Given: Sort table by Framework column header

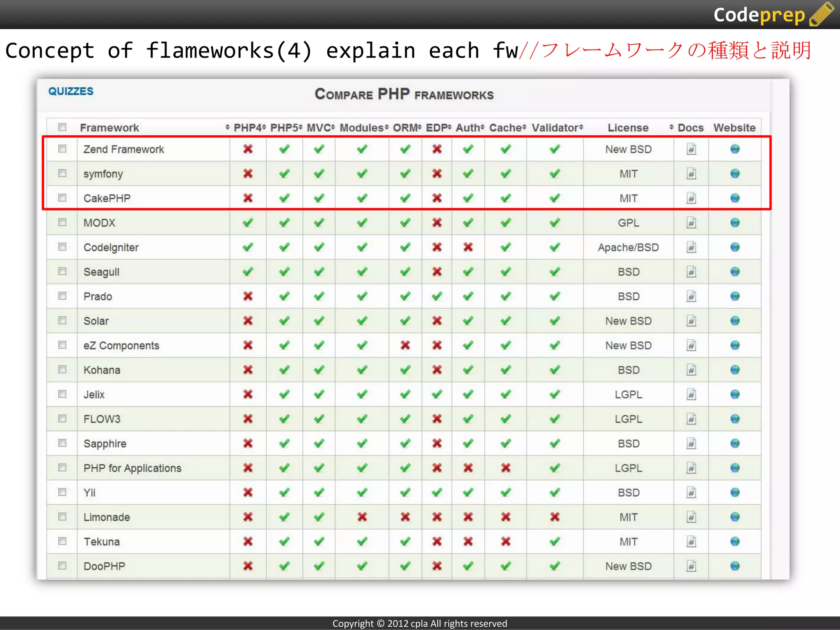Looking at the screenshot, I should coord(110,128).
